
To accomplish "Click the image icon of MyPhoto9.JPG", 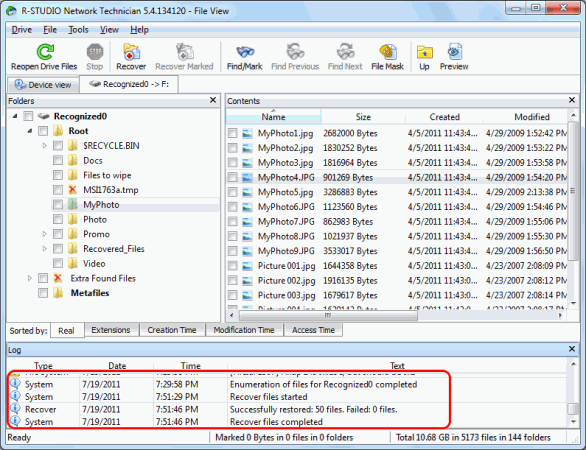I will (247, 251).
